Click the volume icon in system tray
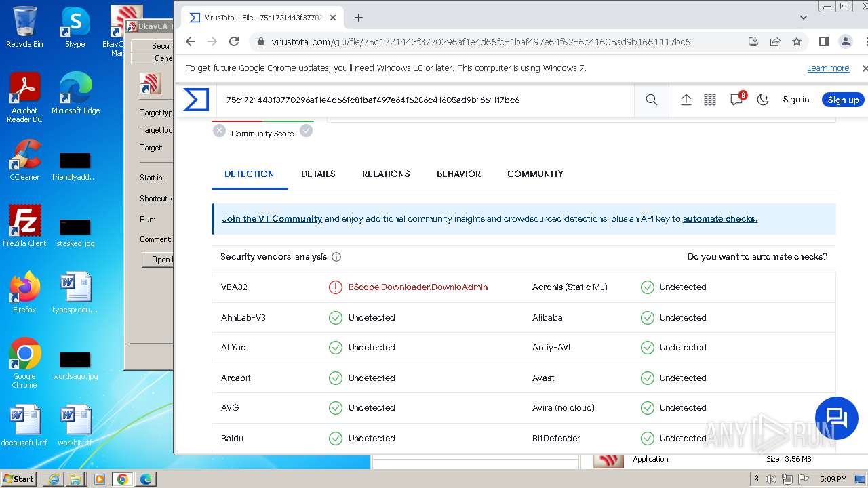Image resolution: width=868 pixels, height=488 pixels. pos(772,479)
